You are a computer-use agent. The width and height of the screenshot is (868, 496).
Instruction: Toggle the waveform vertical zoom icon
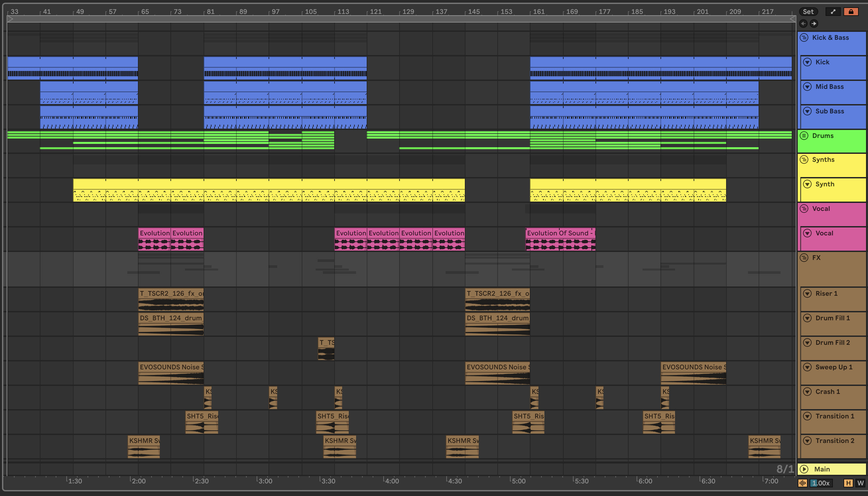point(803,483)
